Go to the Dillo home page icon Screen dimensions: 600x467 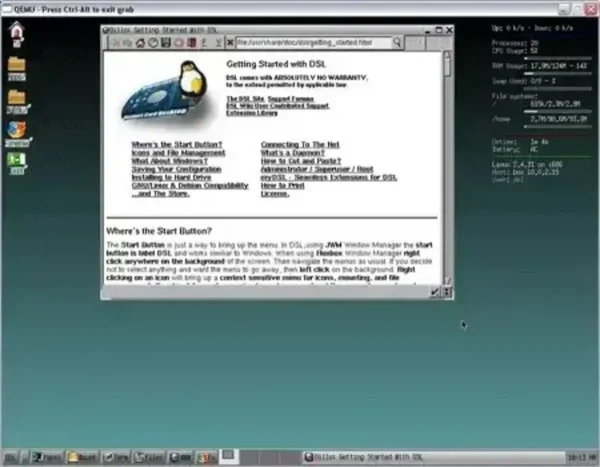tap(140, 43)
